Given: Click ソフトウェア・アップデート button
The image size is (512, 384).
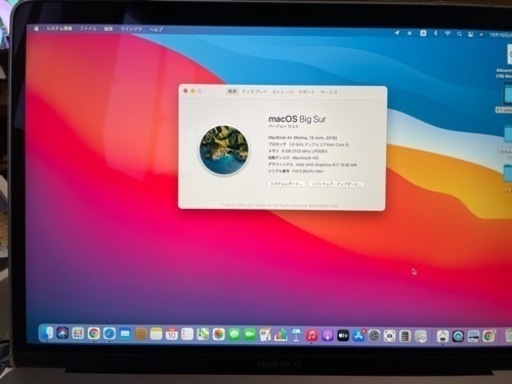Looking at the screenshot, I should pos(336,184).
